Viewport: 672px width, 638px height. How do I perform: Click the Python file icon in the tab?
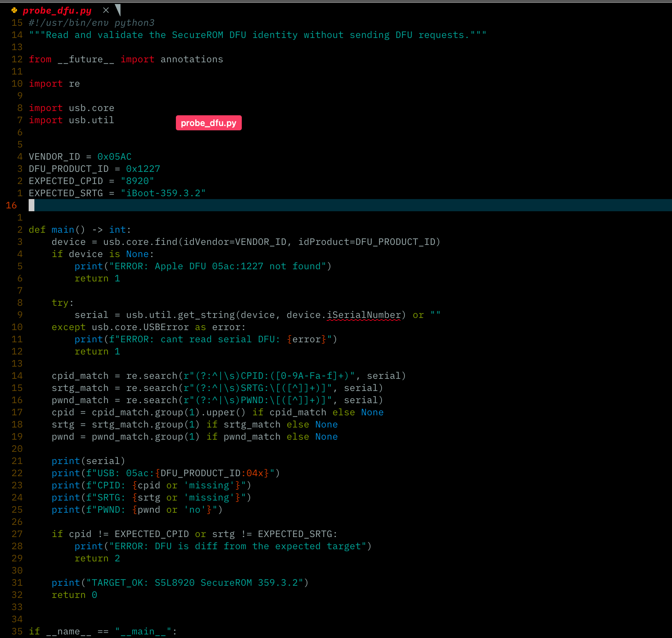point(14,10)
